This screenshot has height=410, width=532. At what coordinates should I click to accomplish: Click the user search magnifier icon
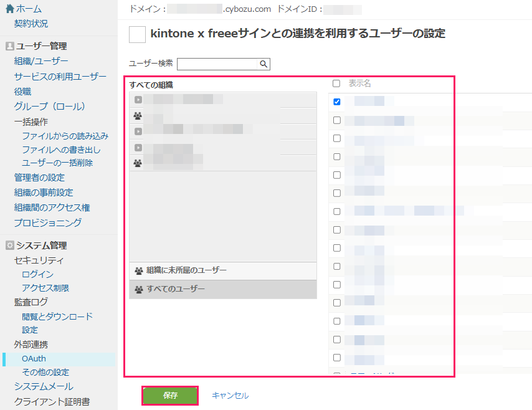(x=264, y=64)
